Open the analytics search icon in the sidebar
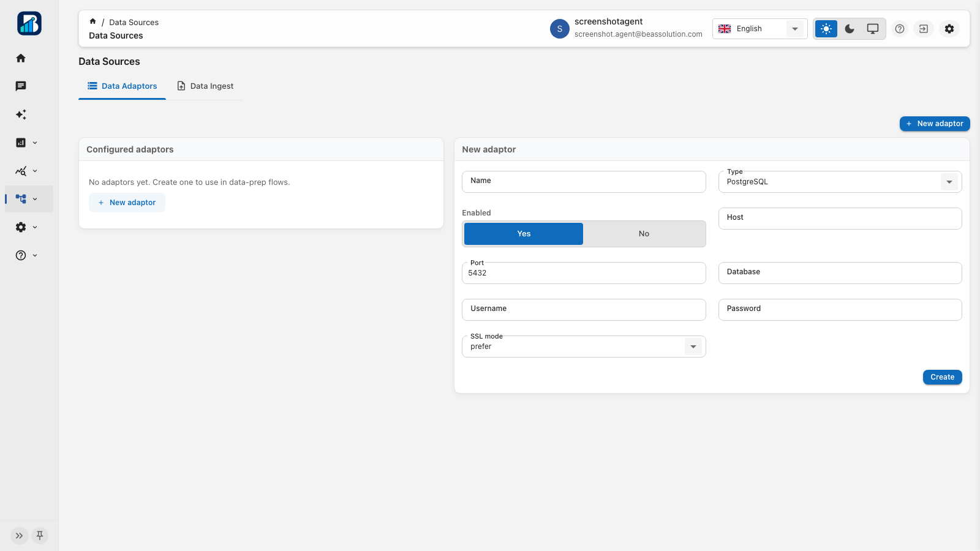980x551 pixels. tap(21, 171)
